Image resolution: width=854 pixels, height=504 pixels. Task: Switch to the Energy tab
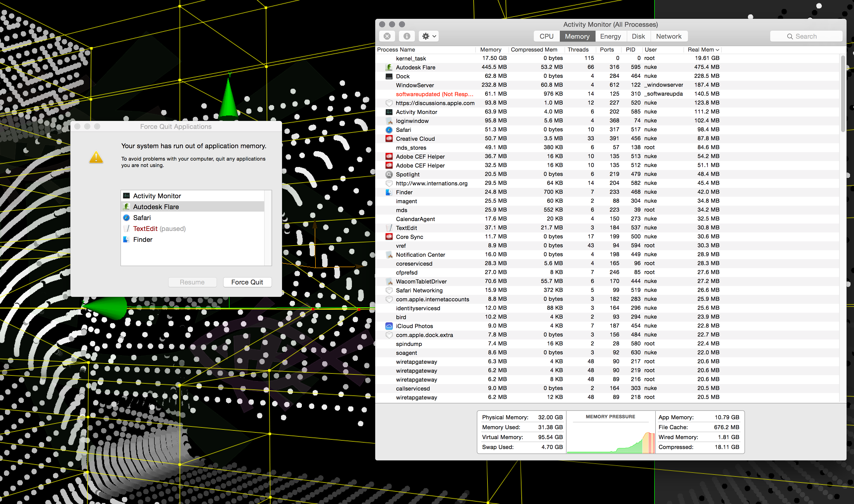(x=610, y=36)
